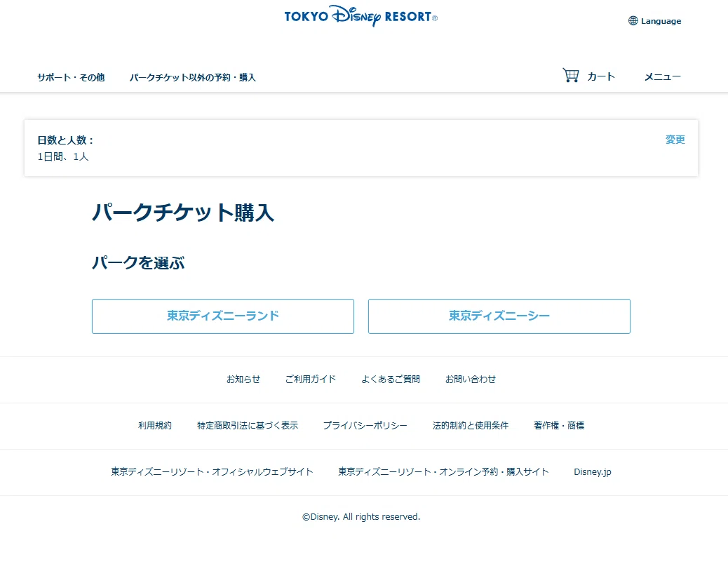Open the Language selector text
728x564 pixels.
pos(661,21)
